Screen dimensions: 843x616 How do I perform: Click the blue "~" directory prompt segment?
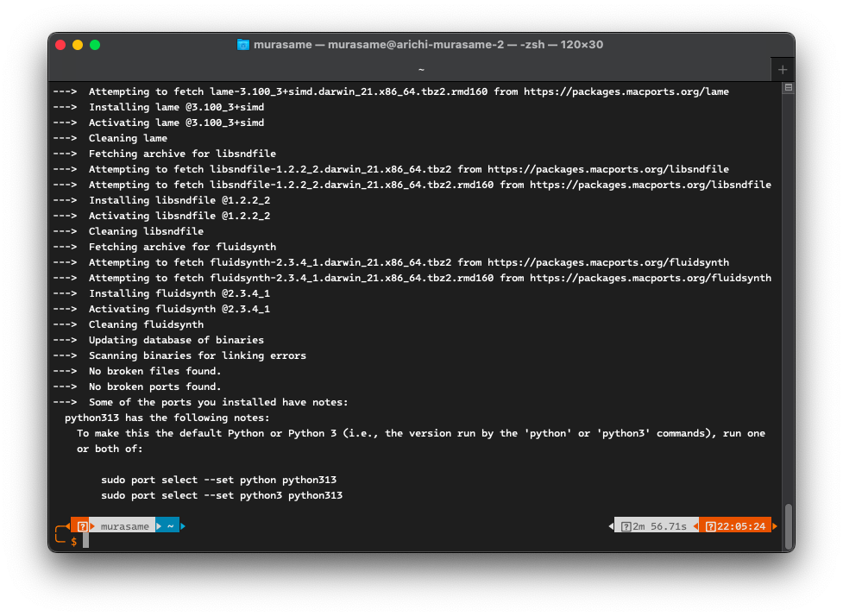tap(170, 526)
